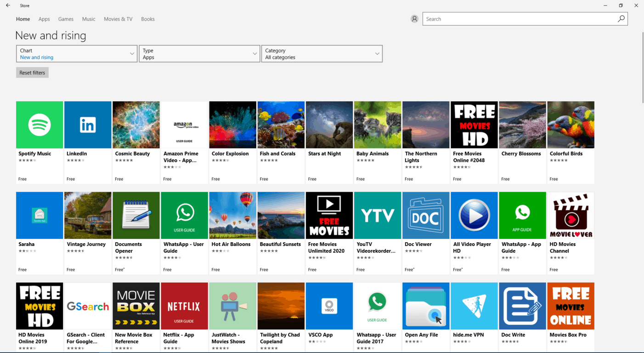Expand the Chart filter dropdown
Image resolution: width=644 pixels, height=353 pixels.
click(77, 54)
